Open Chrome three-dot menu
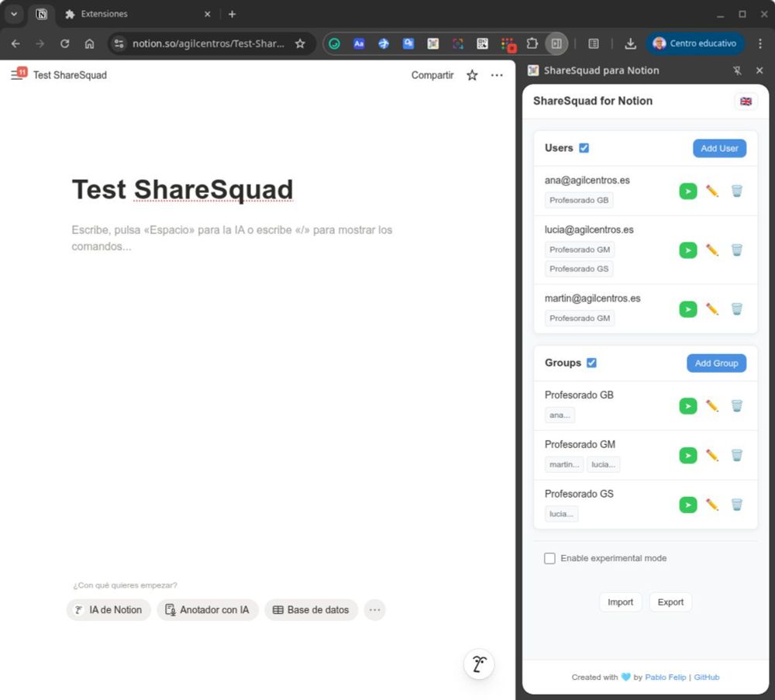The height and width of the screenshot is (700, 775). 760,43
